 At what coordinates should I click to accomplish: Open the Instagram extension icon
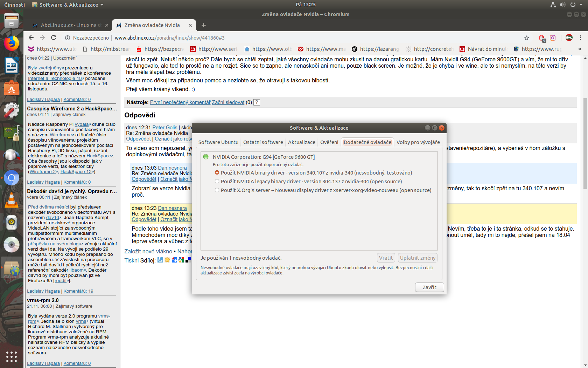[553, 38]
